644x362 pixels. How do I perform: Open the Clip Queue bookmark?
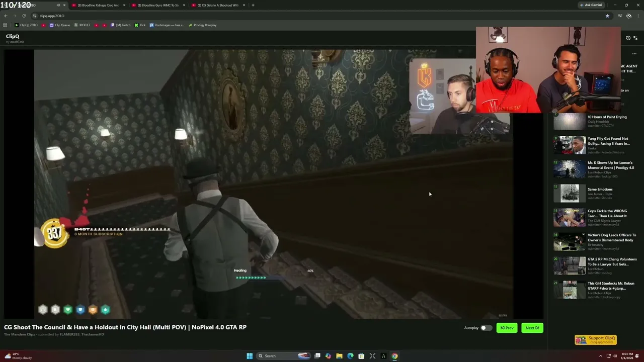pyautogui.click(x=60, y=25)
